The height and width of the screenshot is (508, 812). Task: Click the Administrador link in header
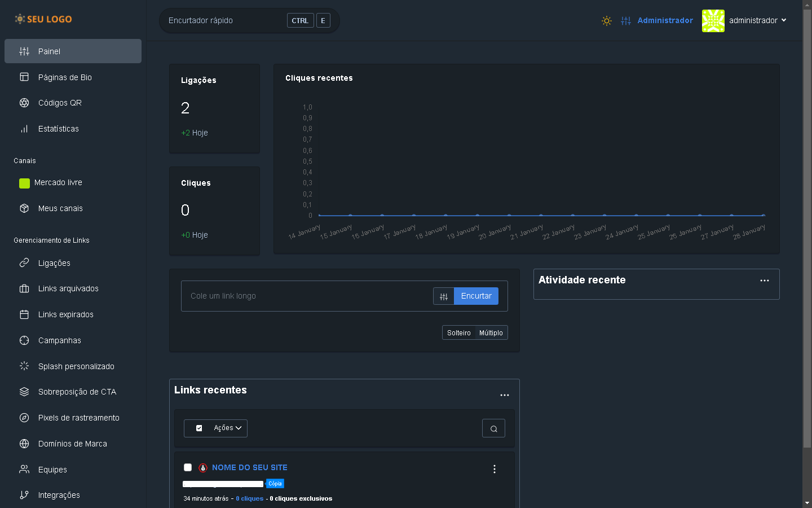pyautogui.click(x=665, y=20)
